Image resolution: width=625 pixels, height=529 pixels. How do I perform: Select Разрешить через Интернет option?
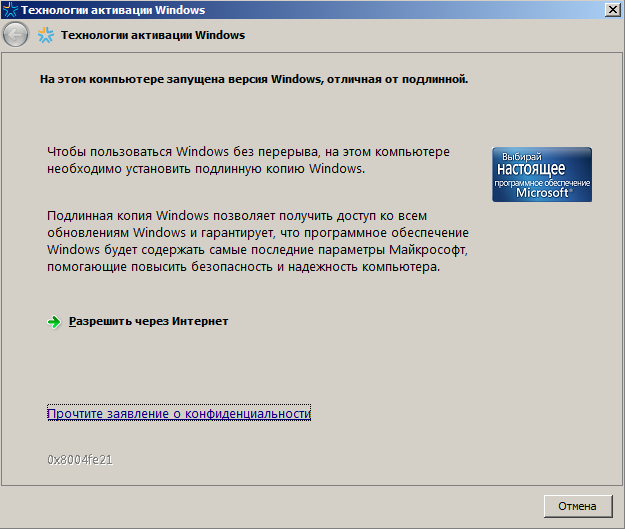click(x=148, y=321)
